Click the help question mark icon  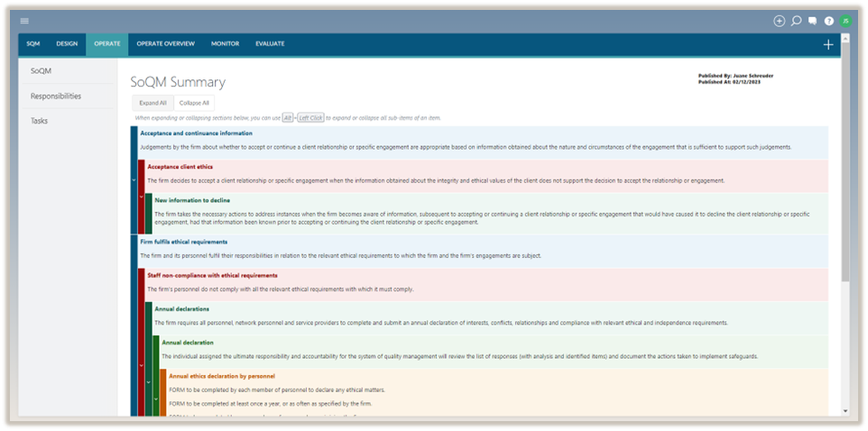[829, 21]
